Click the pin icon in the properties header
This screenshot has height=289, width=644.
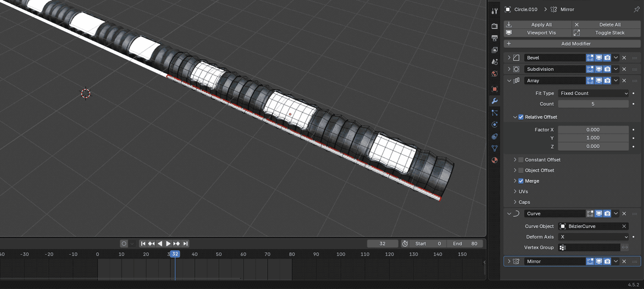point(636,9)
